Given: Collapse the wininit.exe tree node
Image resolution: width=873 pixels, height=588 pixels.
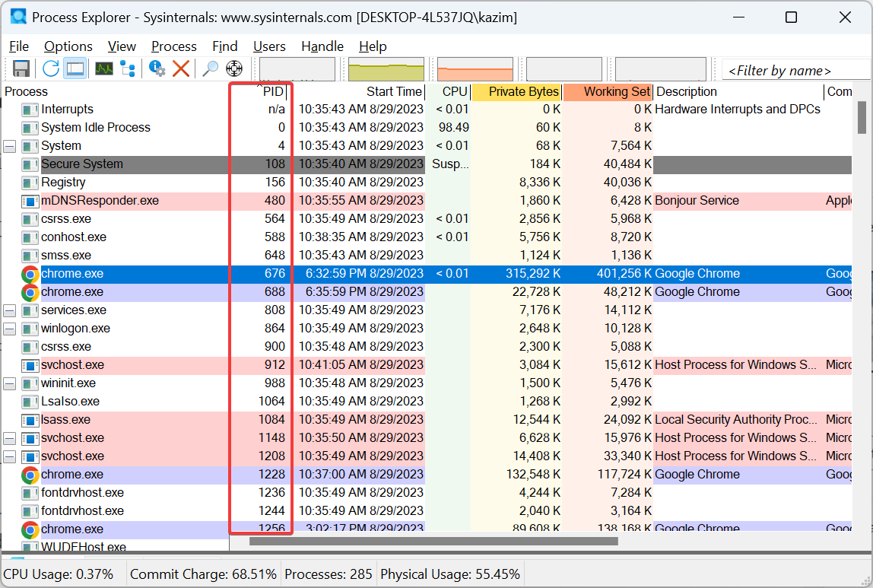Looking at the screenshot, I should [9, 383].
